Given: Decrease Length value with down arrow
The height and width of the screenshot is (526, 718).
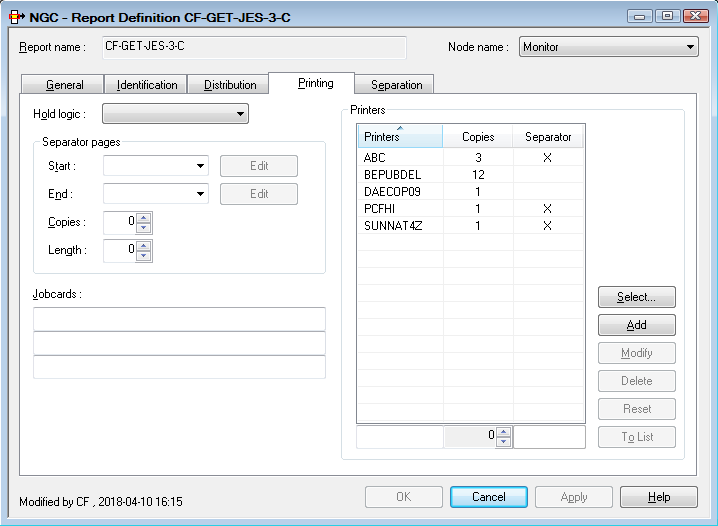Looking at the screenshot, I should click(144, 255).
